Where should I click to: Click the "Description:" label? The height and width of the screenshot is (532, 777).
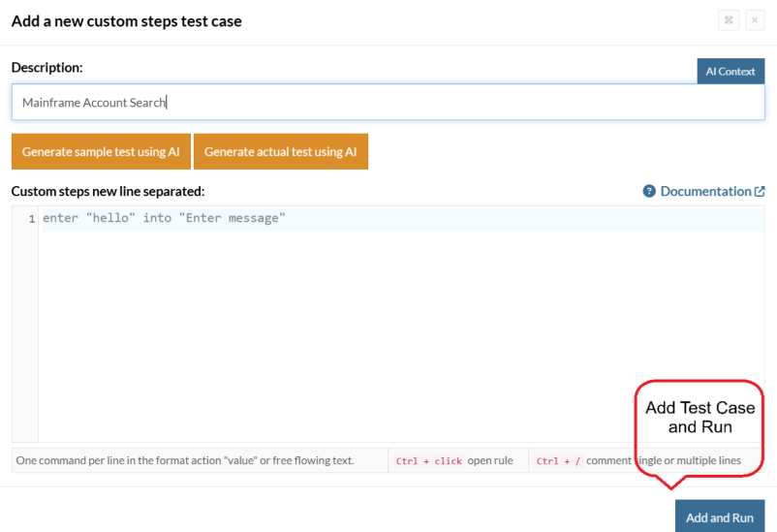(47, 68)
